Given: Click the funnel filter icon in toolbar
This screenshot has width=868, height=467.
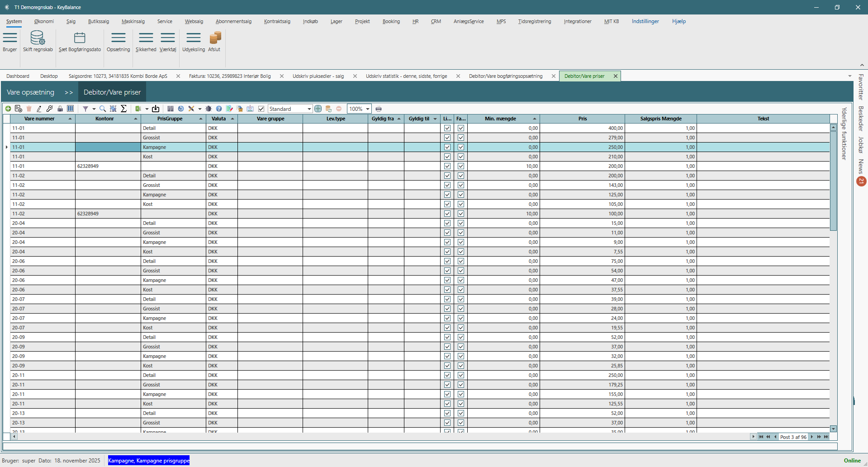Looking at the screenshot, I should point(85,109).
